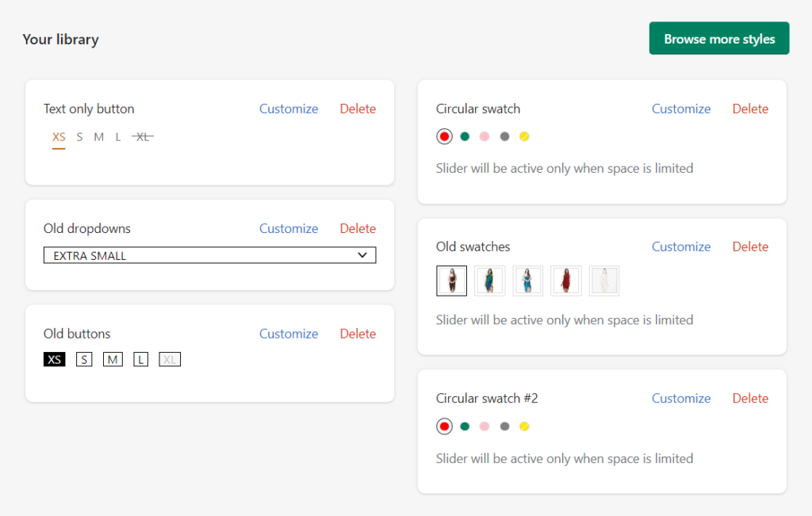812x516 pixels.
Task: Select yellow swatch in Circular swatch card
Action: 524,136
